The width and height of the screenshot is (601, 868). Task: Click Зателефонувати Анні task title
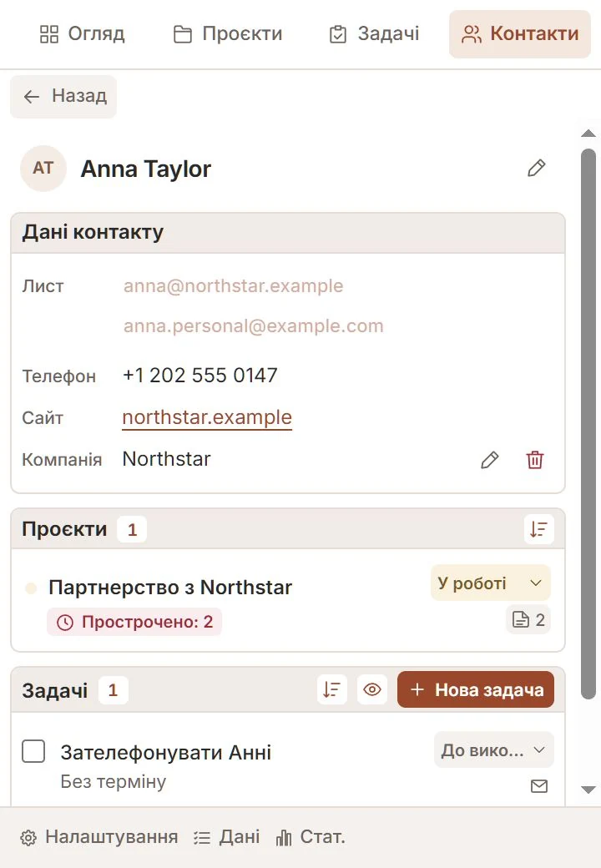(166, 753)
